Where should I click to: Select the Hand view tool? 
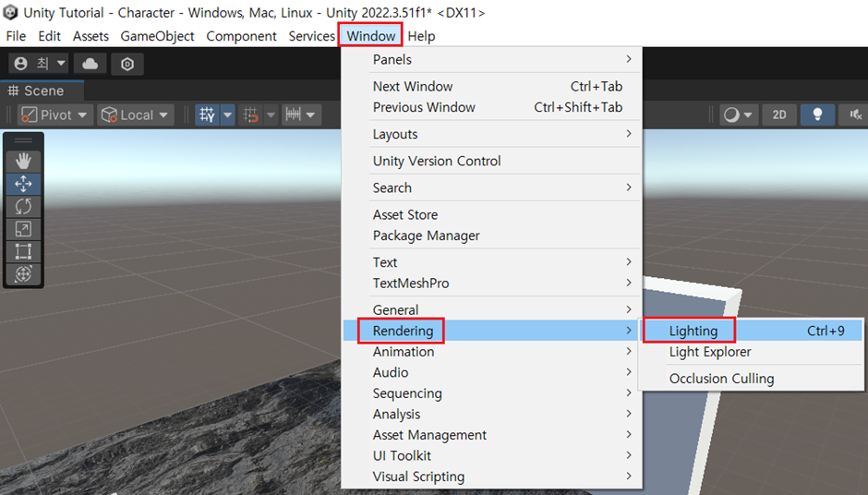pyautogui.click(x=23, y=161)
